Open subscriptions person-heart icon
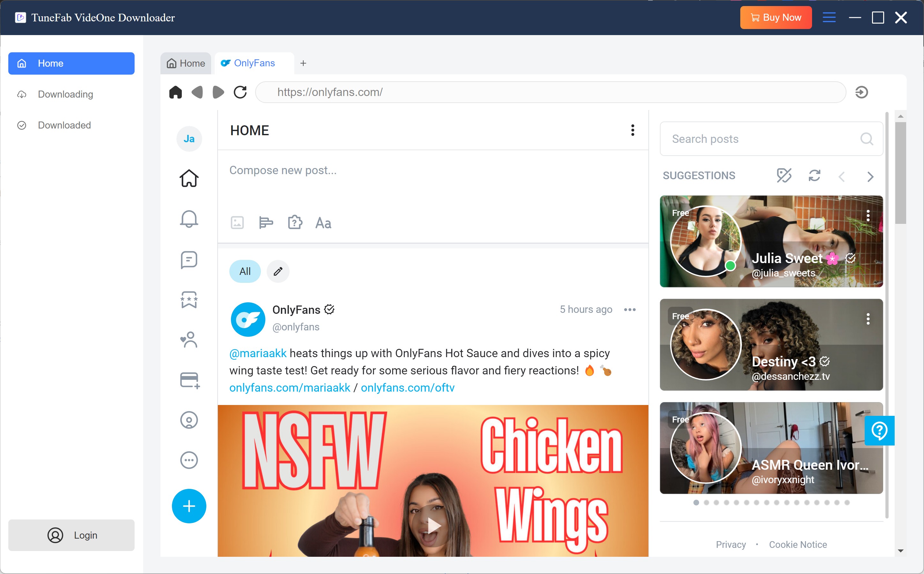Image resolution: width=924 pixels, height=574 pixels. tap(189, 340)
